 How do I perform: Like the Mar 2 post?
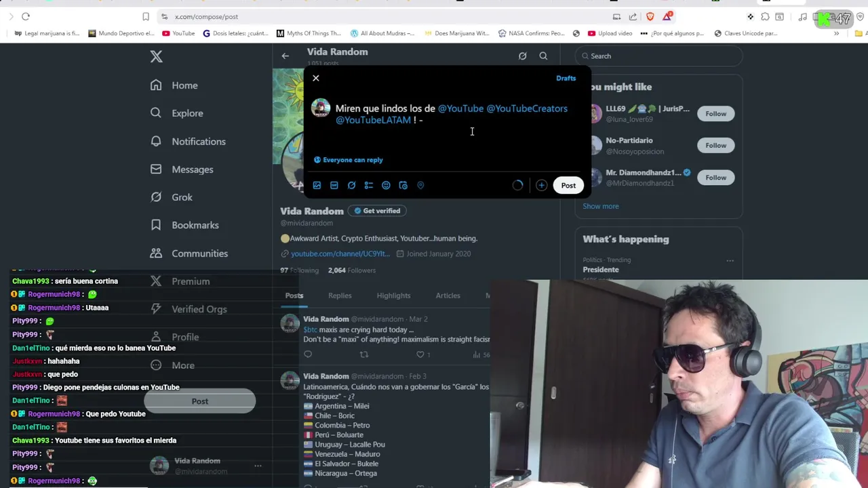420,354
